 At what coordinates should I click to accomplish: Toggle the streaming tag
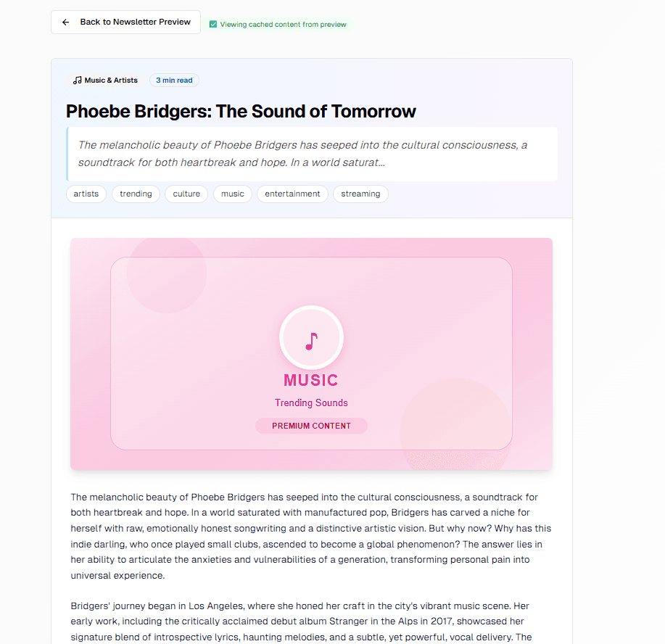point(360,194)
